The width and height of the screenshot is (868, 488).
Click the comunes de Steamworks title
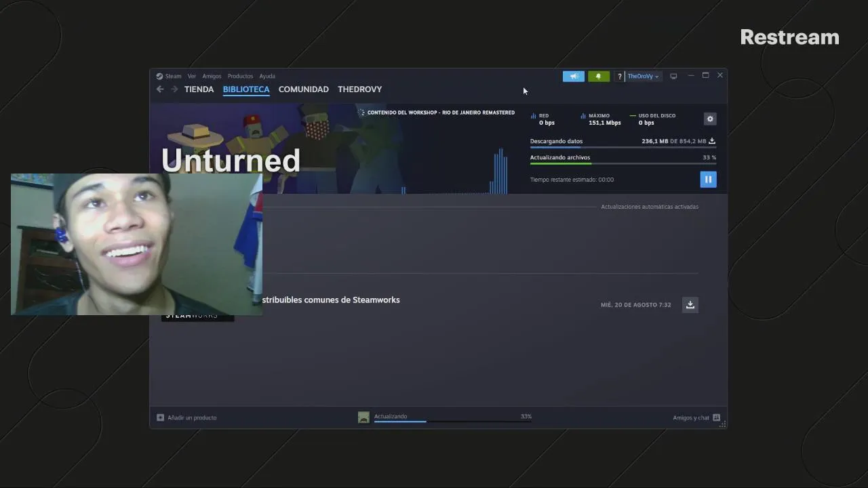(x=330, y=300)
